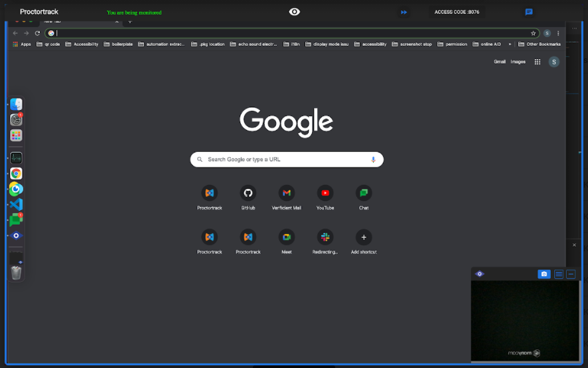Click Chrome's forward arrow
The image size is (588, 368).
pyautogui.click(x=27, y=33)
